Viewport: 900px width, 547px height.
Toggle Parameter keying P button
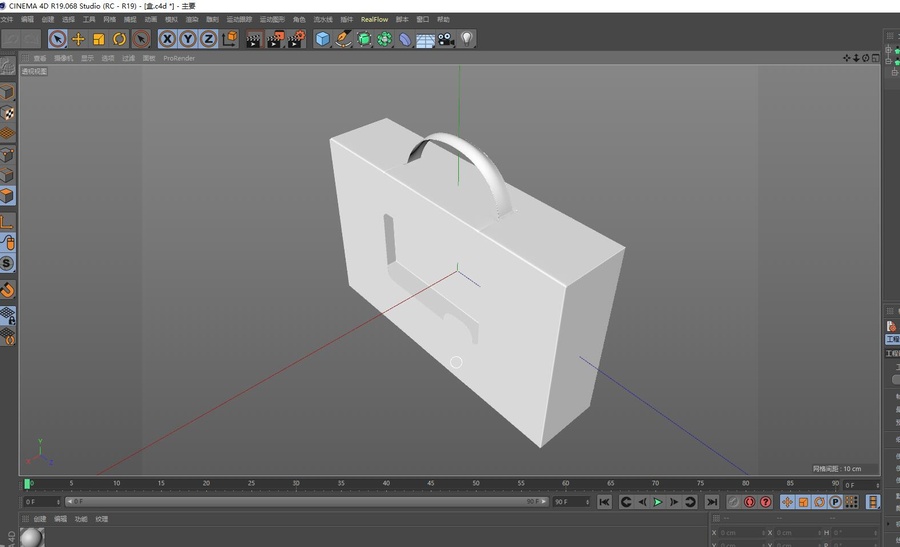click(836, 502)
